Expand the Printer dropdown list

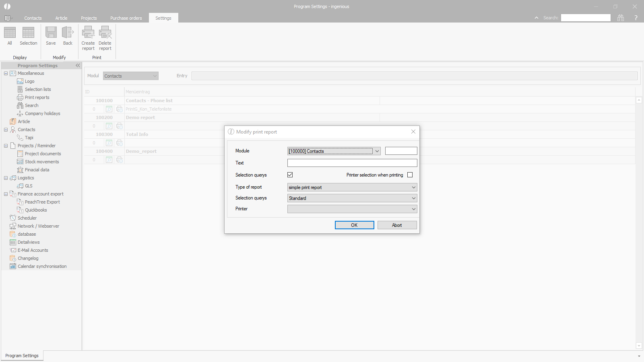413,209
